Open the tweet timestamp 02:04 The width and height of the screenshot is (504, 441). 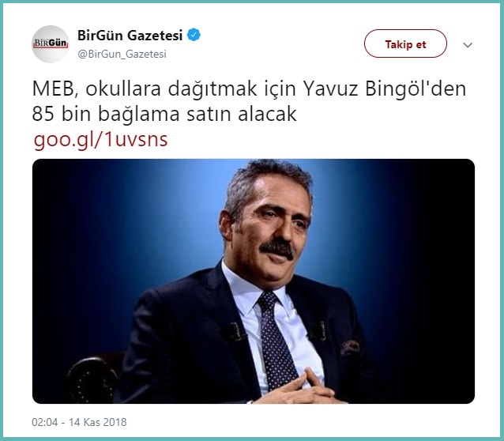pyautogui.click(x=45, y=422)
